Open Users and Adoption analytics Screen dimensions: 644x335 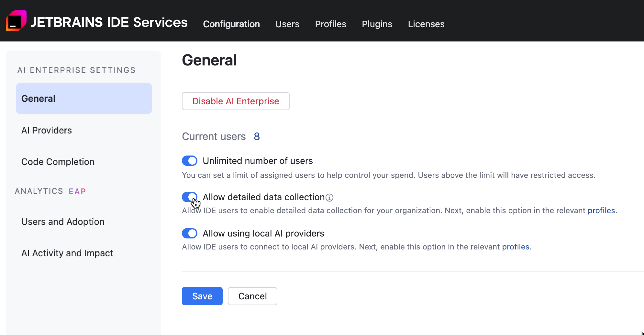[x=62, y=222]
